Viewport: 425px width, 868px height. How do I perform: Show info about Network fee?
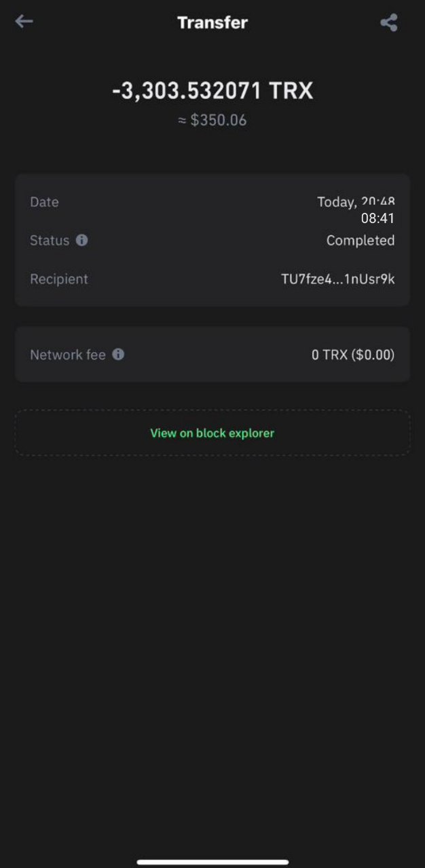pos(118,354)
